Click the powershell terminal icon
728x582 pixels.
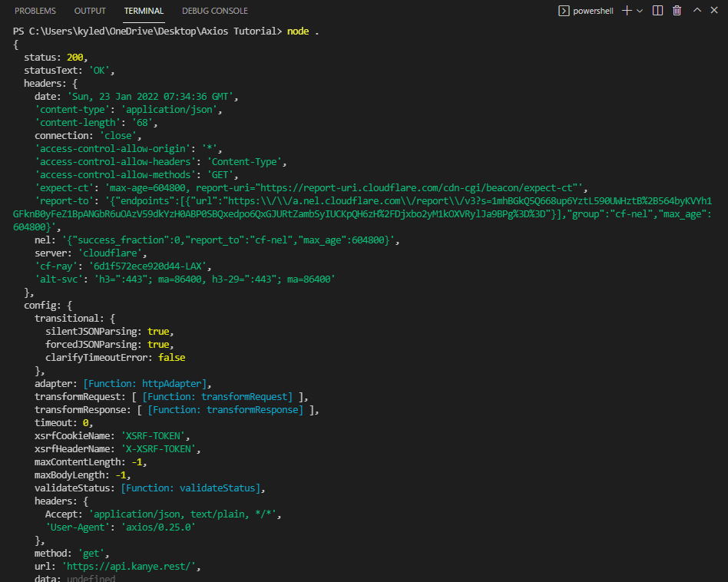(564, 11)
